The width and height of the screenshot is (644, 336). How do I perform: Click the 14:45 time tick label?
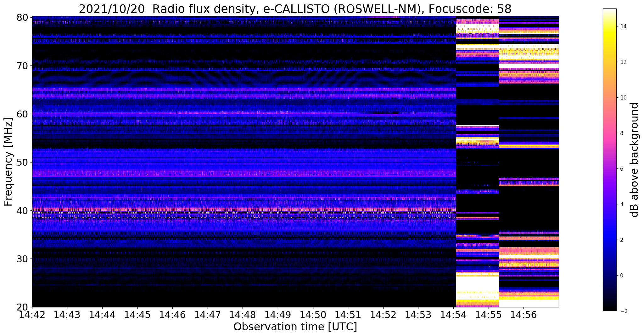pyautogui.click(x=137, y=315)
